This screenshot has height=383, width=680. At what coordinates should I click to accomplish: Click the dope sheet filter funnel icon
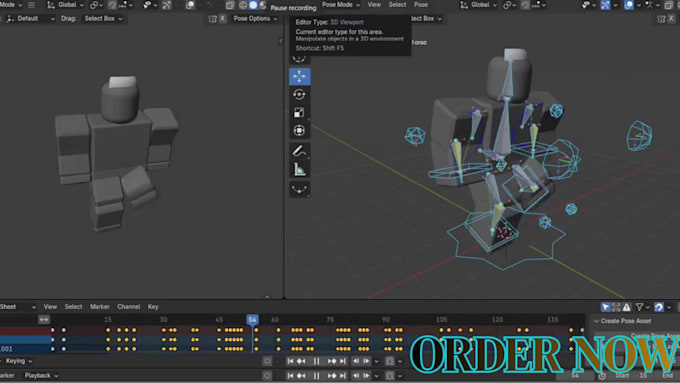coord(639,307)
